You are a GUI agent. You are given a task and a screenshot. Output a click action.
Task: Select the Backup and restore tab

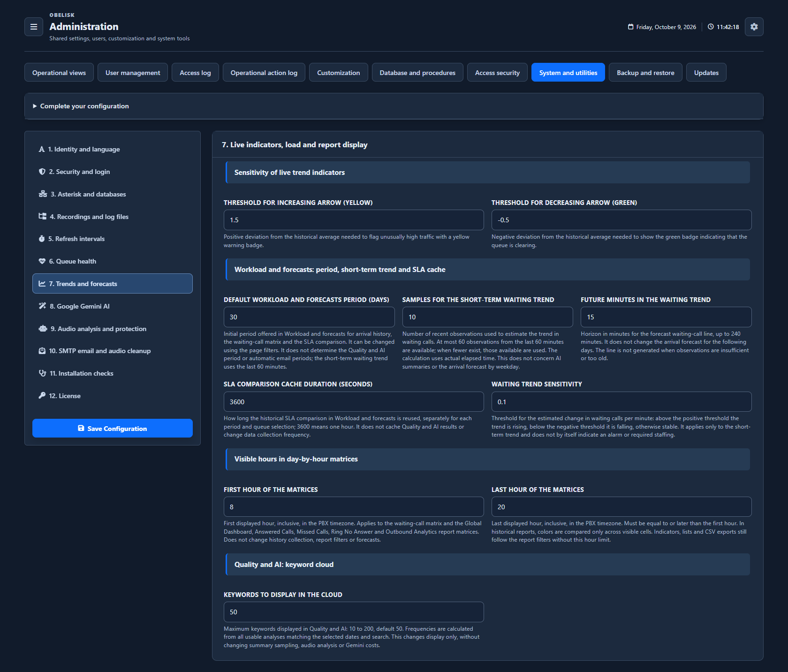645,73
